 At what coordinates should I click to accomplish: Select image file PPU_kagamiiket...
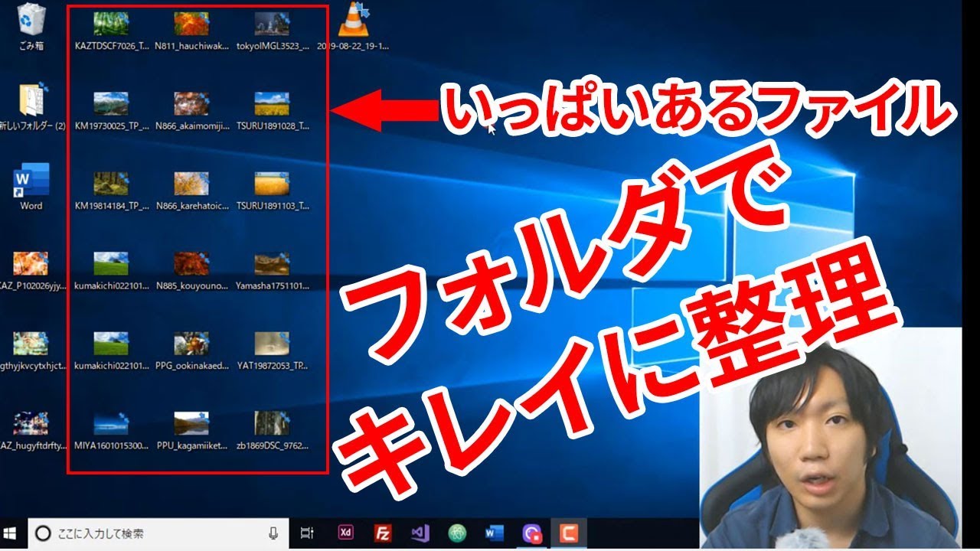point(191,431)
